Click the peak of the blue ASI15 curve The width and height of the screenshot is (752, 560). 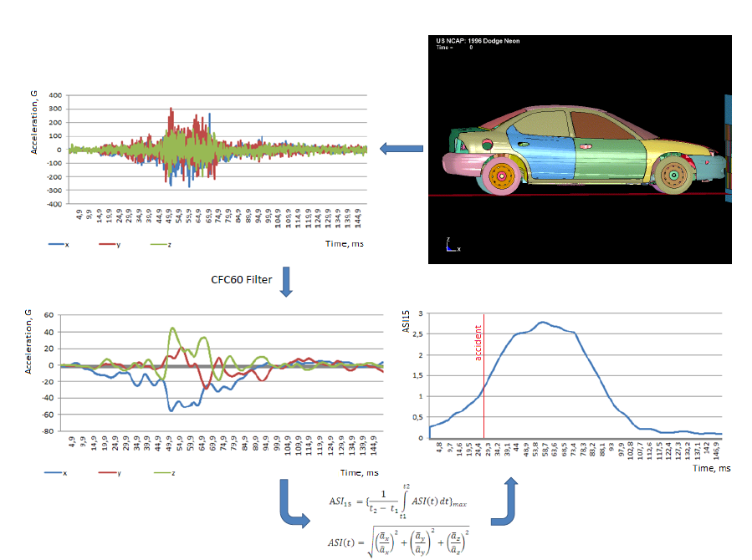pyautogui.click(x=542, y=322)
